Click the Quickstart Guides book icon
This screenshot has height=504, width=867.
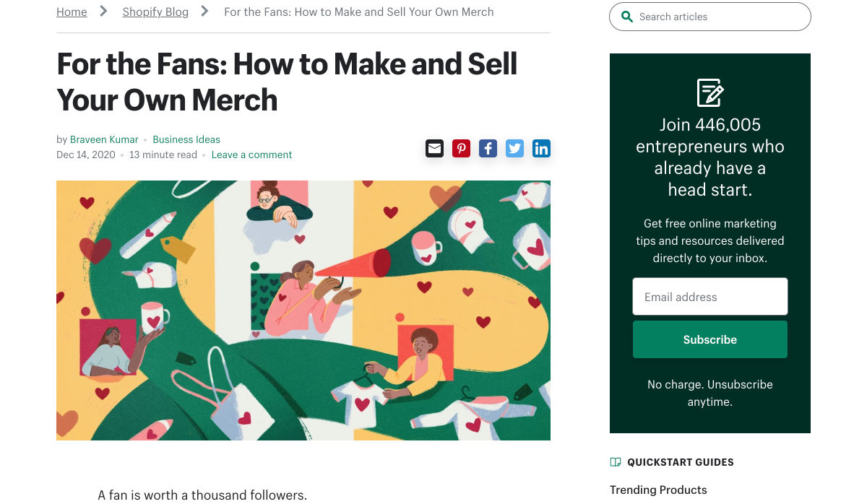(616, 462)
